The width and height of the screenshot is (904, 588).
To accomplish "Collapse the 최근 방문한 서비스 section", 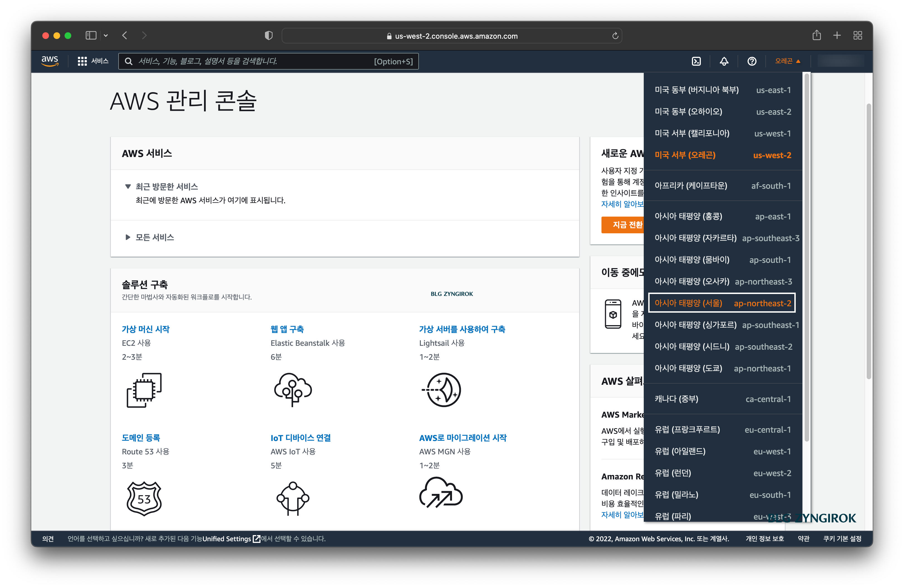I will click(128, 187).
